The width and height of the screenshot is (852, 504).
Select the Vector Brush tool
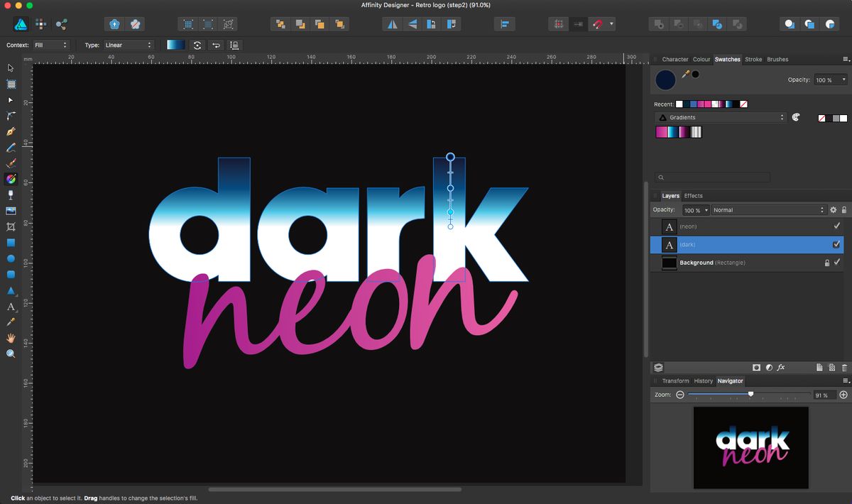pos(11,163)
